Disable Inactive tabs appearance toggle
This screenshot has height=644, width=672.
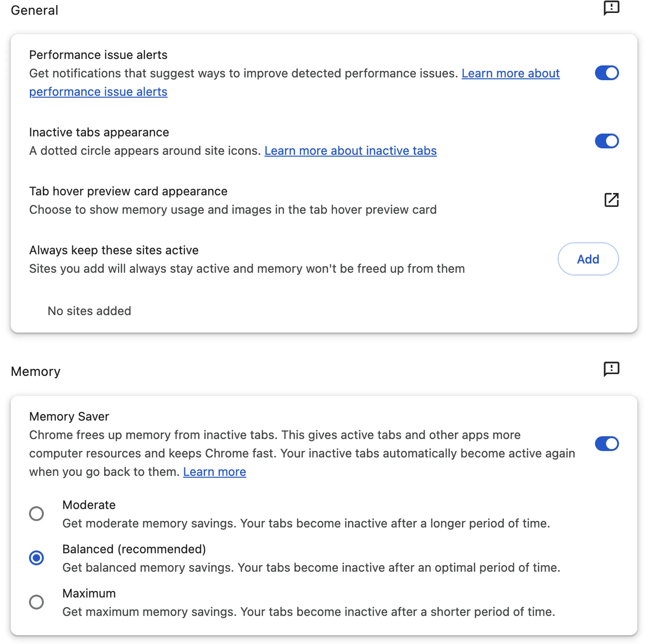pyautogui.click(x=606, y=141)
